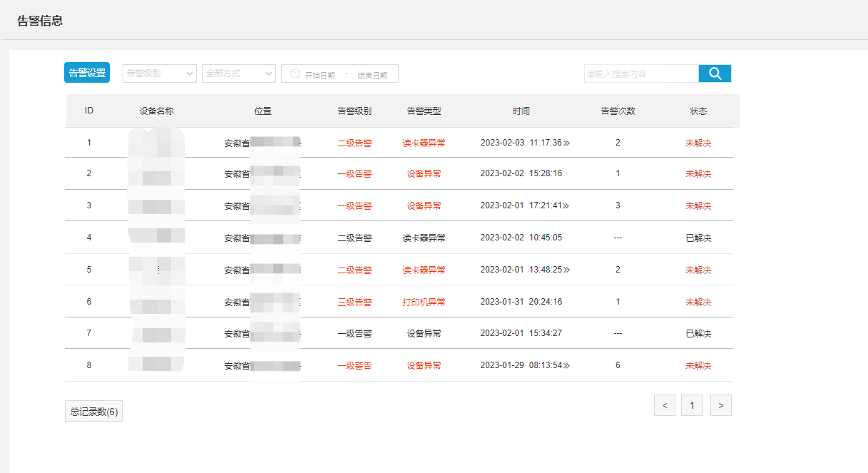Open the 告警级别 dropdown
868x473 pixels.
pos(159,73)
